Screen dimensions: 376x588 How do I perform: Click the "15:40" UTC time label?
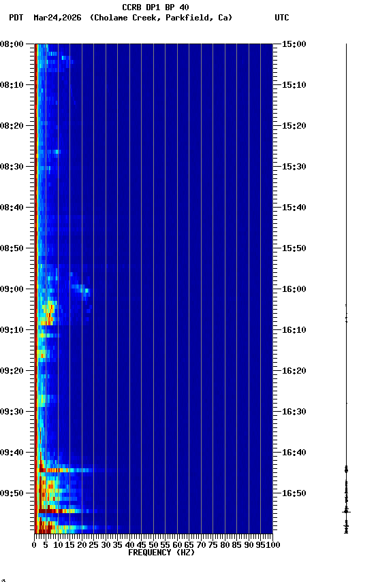point(294,208)
